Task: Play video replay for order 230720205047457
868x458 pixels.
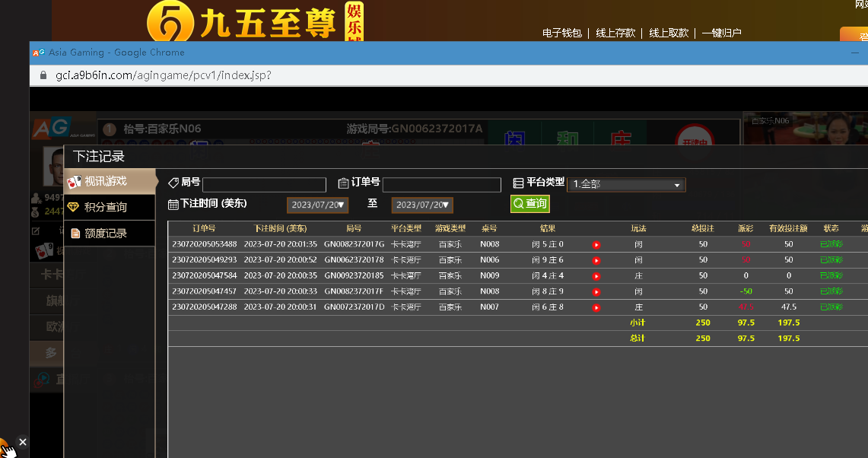Action: (x=596, y=292)
